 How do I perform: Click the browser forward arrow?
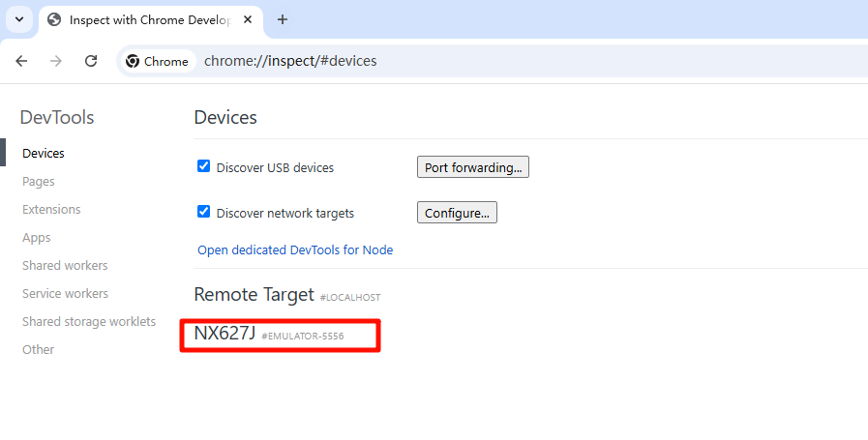tap(56, 61)
